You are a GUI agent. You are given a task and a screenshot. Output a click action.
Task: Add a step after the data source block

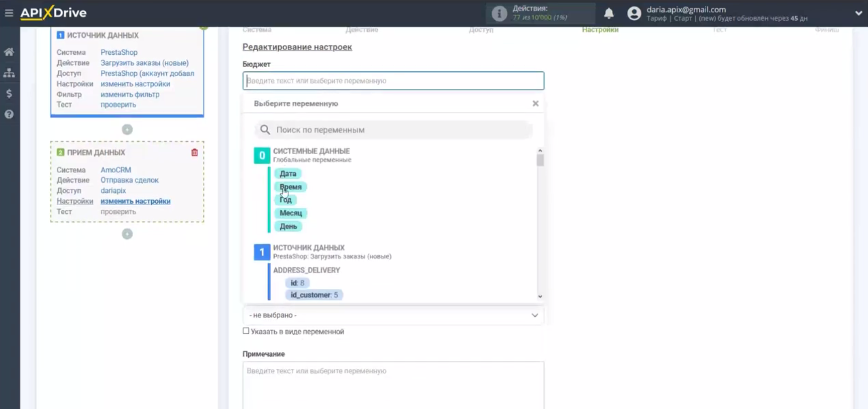click(x=127, y=129)
